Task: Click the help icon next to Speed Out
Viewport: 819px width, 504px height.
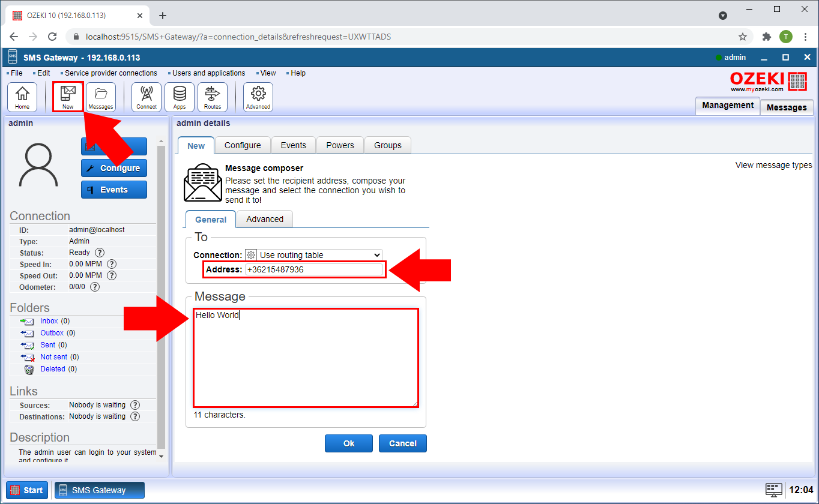Action: click(x=112, y=275)
